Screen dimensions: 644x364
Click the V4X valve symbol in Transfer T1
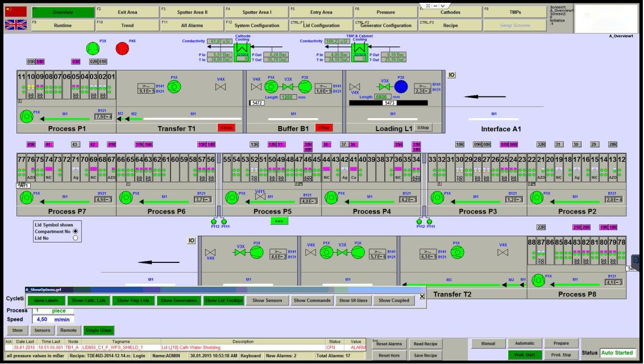pyautogui.click(x=221, y=87)
